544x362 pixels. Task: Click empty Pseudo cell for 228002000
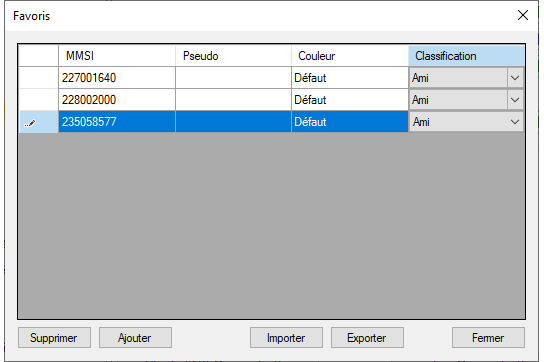(x=233, y=100)
